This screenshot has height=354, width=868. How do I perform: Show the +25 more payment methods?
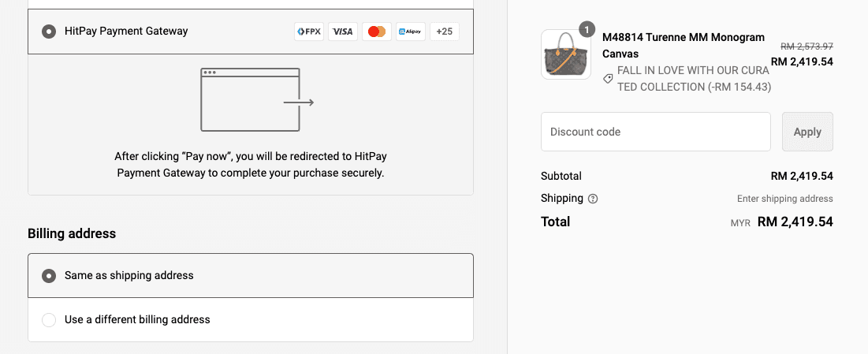[x=445, y=32]
